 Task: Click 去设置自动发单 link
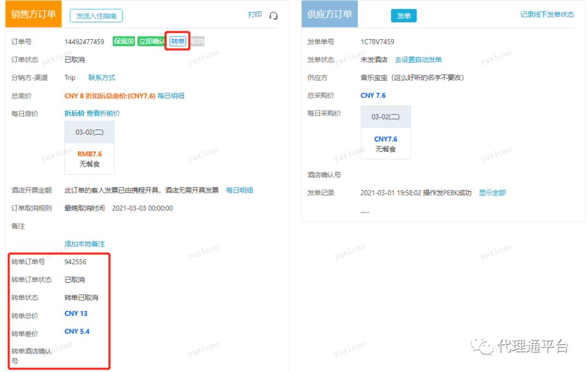coord(418,59)
